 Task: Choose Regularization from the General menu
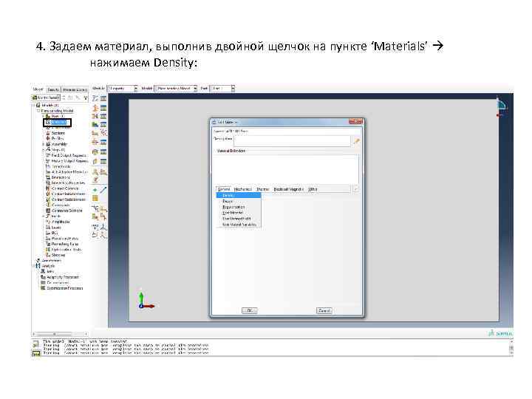pos(239,207)
